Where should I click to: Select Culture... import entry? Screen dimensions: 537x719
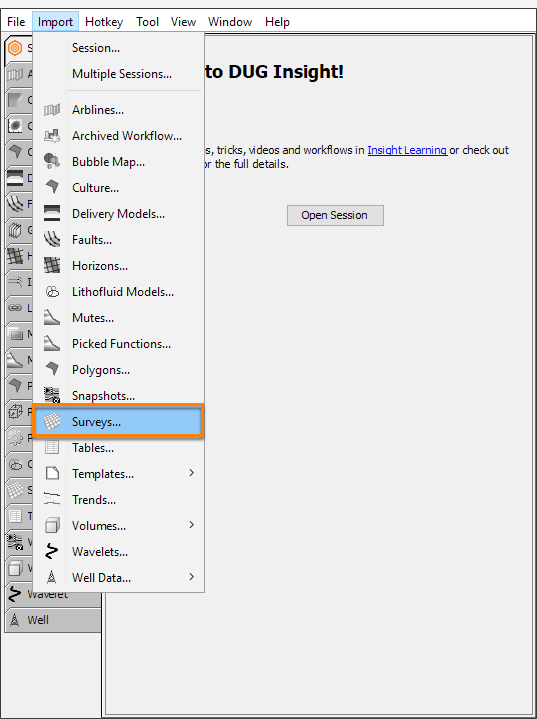coord(95,188)
